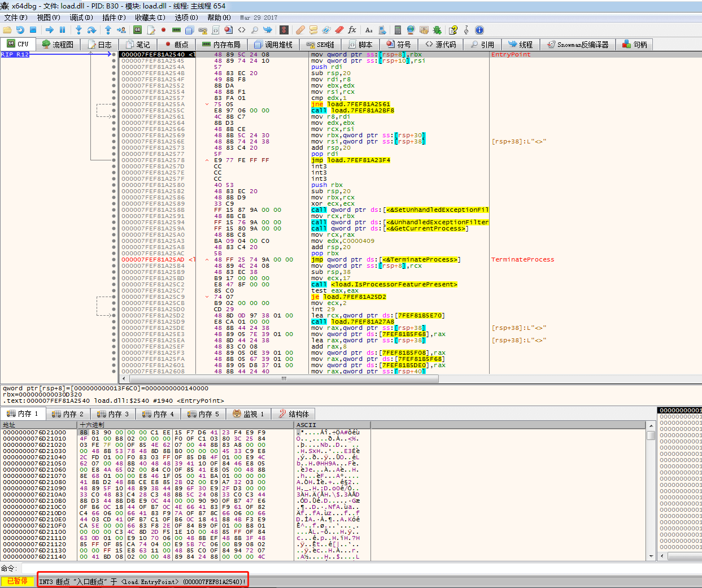The width and height of the screenshot is (702, 588).
Task: Open About with the blue info icon
Action: point(479,30)
